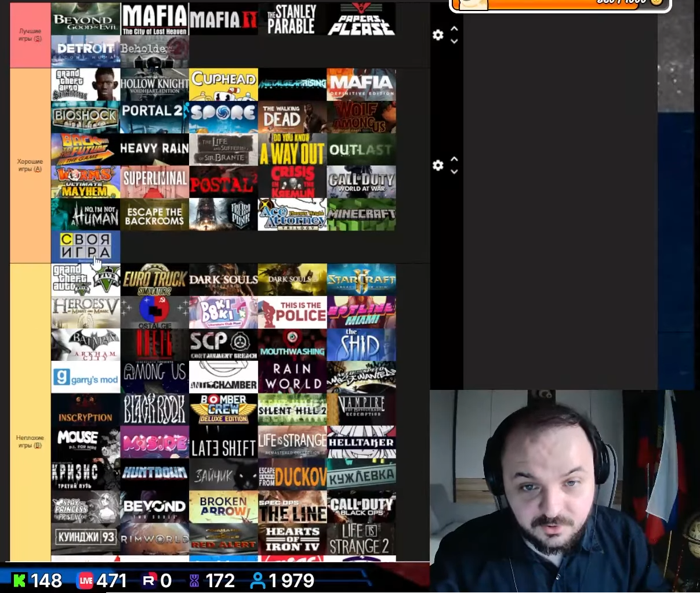Select the Своя Игра tile
This screenshot has width=700, height=593.
click(86, 247)
